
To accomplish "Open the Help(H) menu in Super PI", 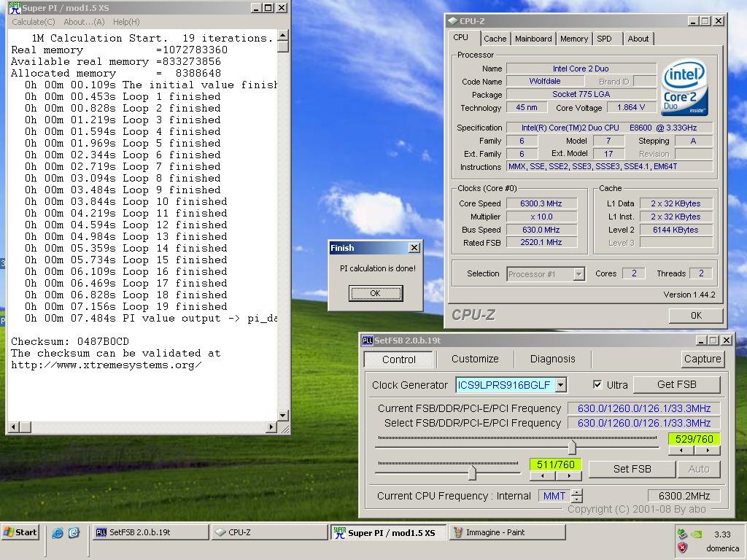I will point(126,22).
